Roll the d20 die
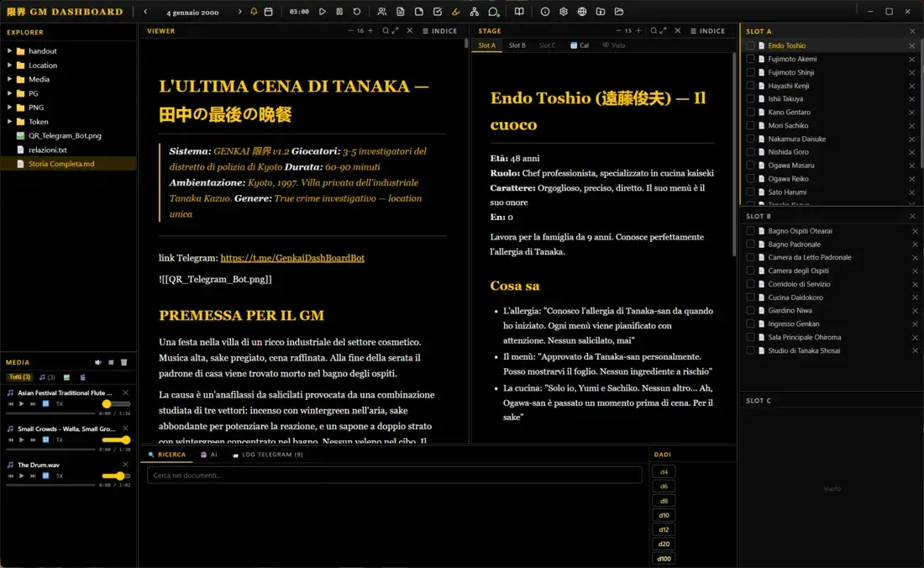The width and height of the screenshot is (924, 568). point(664,544)
